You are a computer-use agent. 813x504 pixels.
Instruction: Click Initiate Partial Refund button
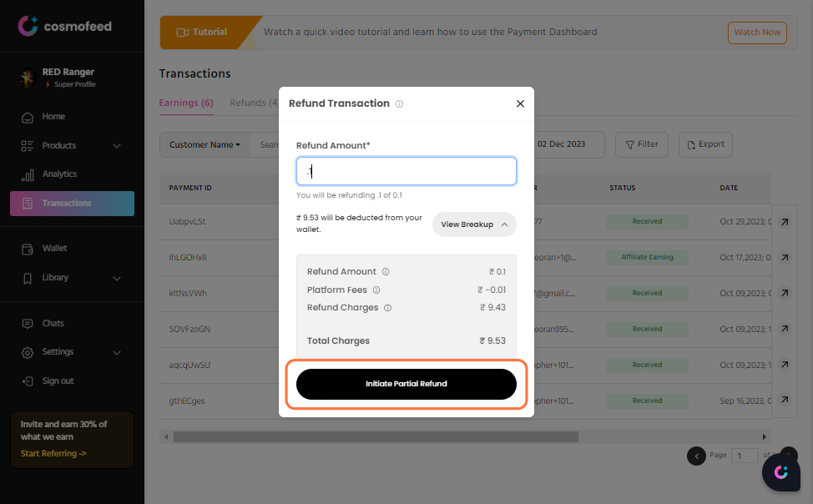click(x=406, y=384)
